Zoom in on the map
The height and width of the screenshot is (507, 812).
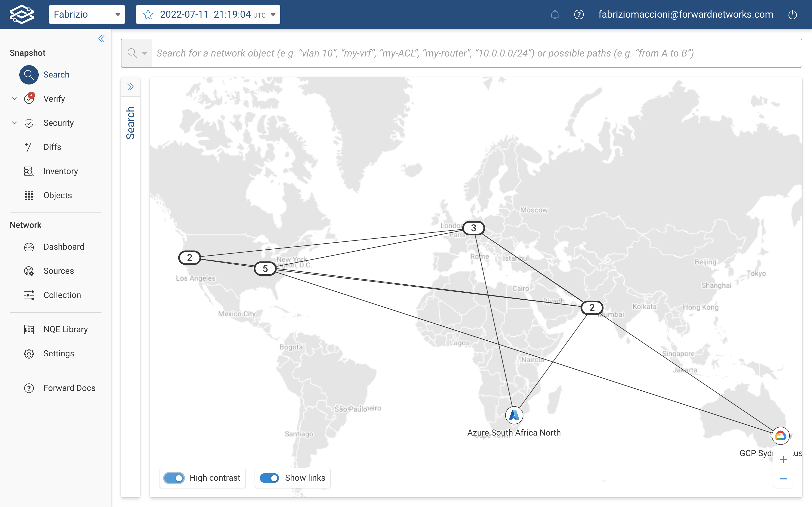tap(783, 459)
